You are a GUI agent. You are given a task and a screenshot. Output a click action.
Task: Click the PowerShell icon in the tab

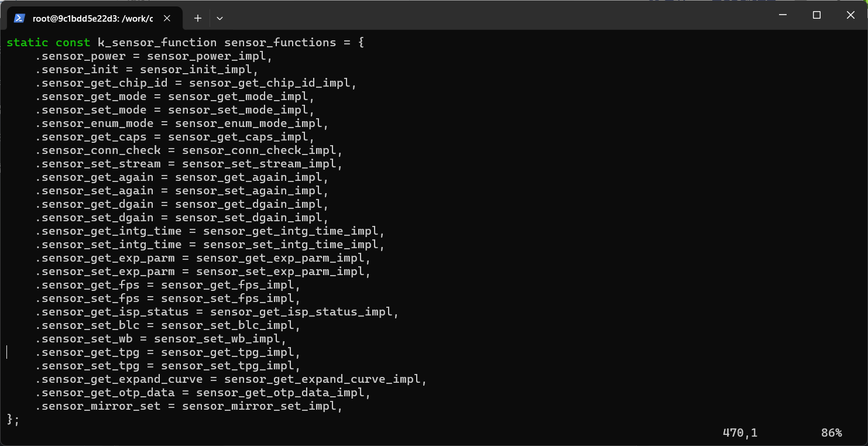click(19, 18)
